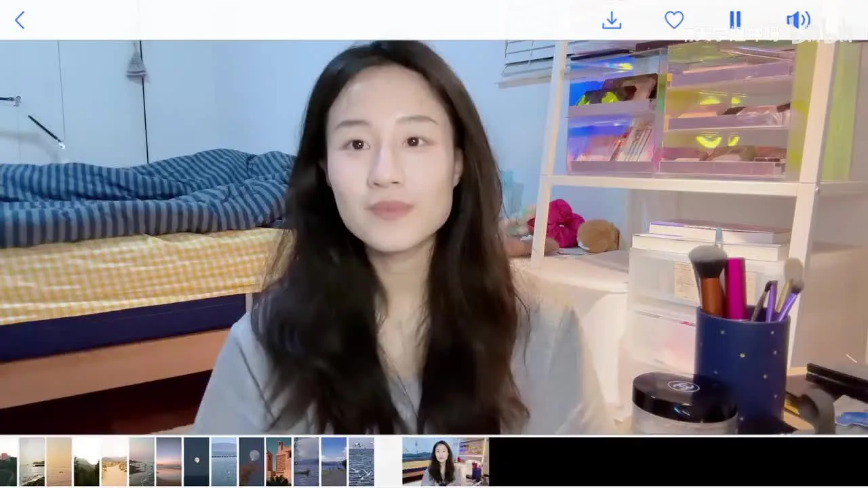Select the blue sea with bridge thumbnail
Viewport: 868px width, 488px height.
(x=224, y=462)
